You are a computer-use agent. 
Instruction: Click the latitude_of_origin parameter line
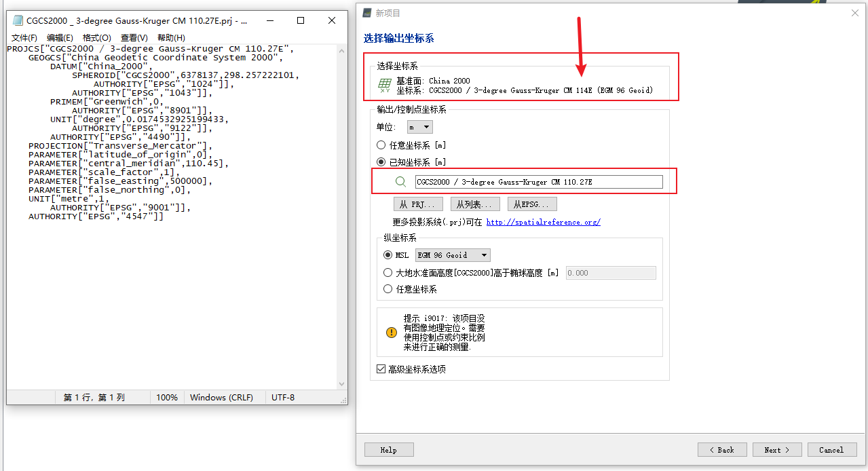click(121, 155)
